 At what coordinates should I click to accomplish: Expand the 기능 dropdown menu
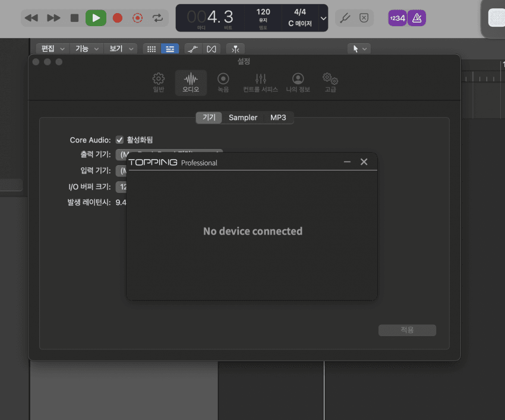[x=87, y=49]
